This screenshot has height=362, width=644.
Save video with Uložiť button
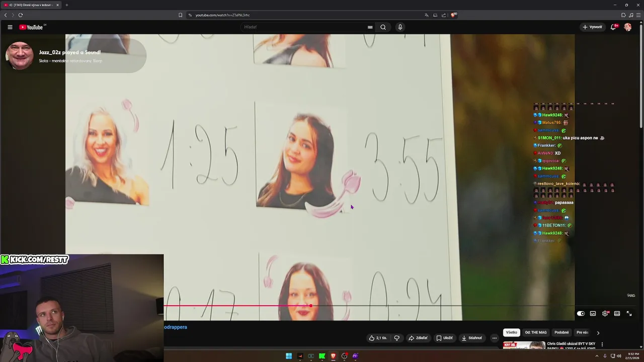point(444,338)
